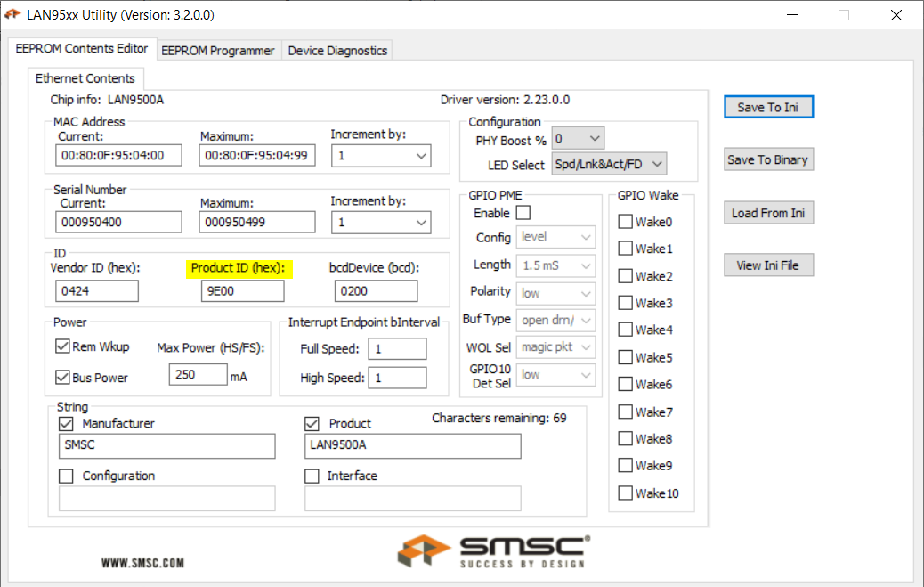Check the Wake4 checkbox
Viewport: 924px width, 587px height.
(x=625, y=330)
